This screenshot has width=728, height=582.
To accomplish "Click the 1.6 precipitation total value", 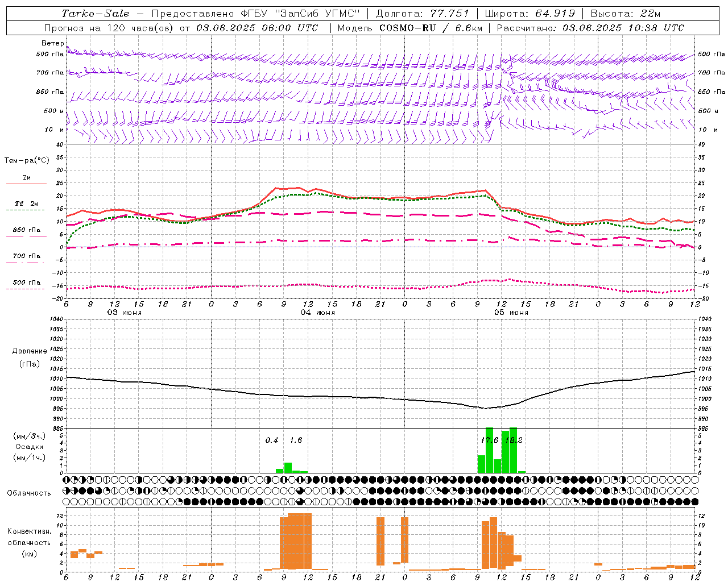I will click(296, 440).
